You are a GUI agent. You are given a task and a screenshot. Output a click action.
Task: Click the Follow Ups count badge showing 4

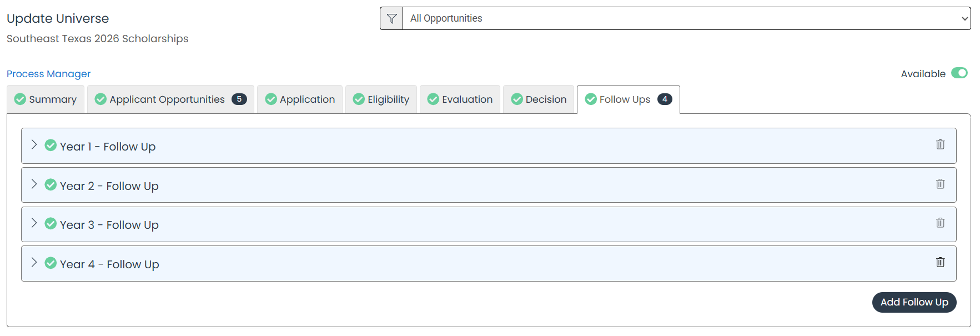tap(665, 99)
